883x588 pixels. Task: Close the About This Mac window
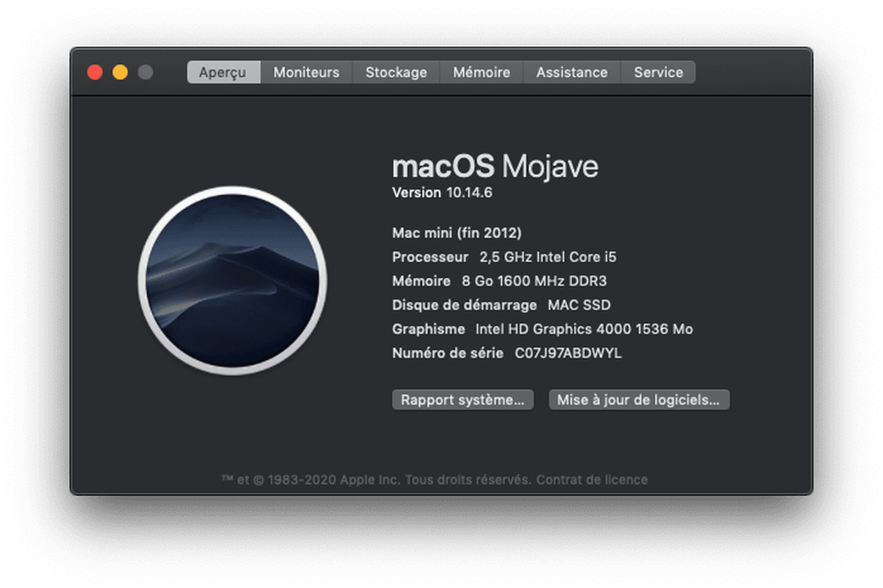click(x=95, y=72)
